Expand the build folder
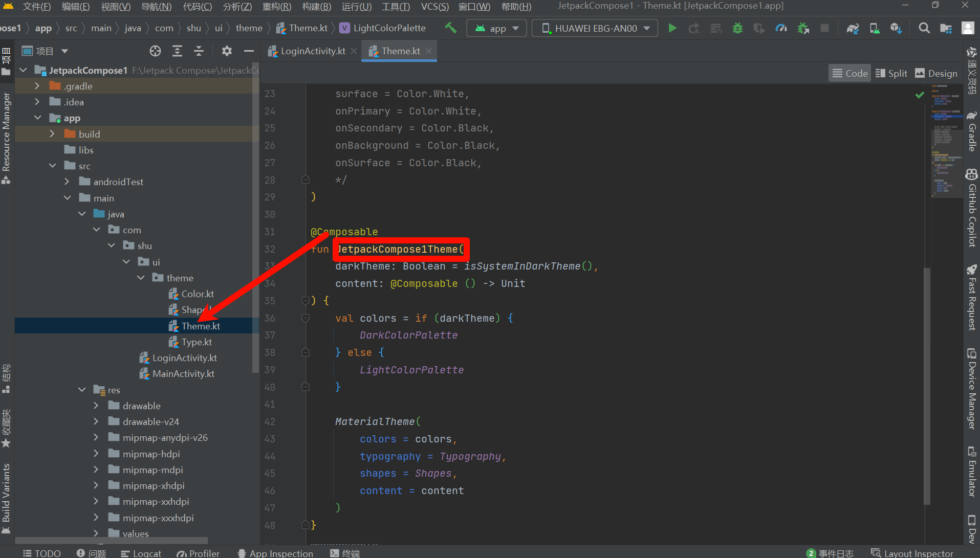This screenshot has height=558, width=980. [52, 134]
